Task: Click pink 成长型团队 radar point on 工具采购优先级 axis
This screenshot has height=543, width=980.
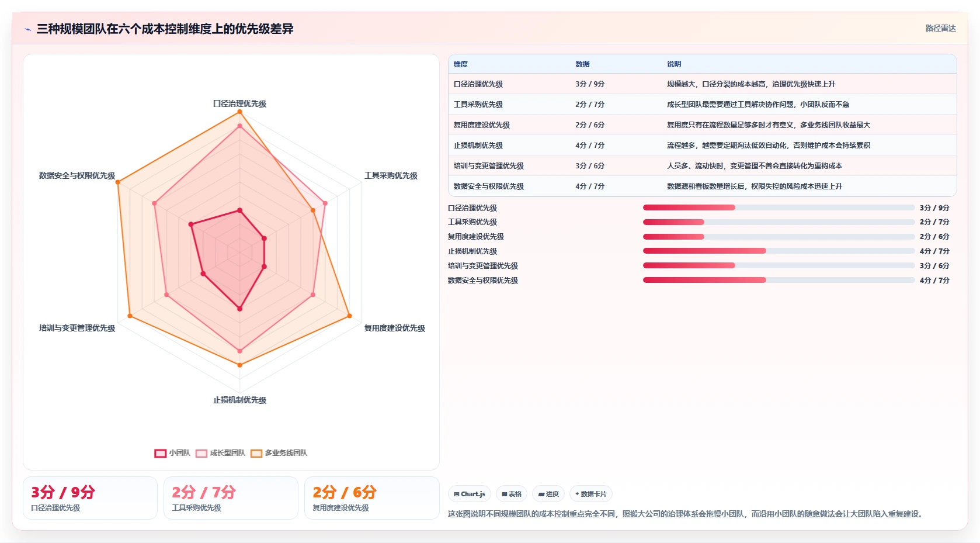Action: [325, 203]
